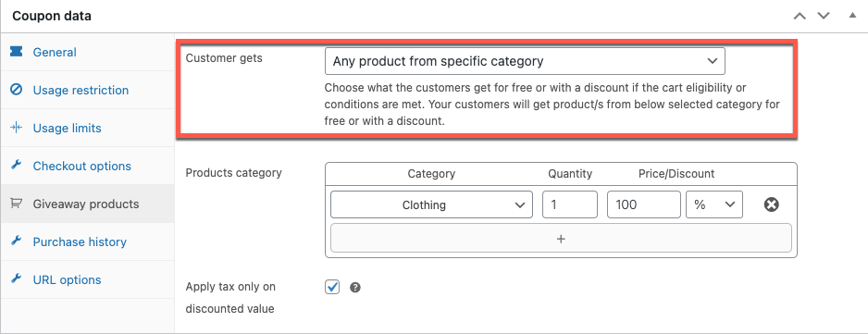The width and height of the screenshot is (868, 334).
Task: Remove the Clothing category row
Action: click(x=771, y=205)
